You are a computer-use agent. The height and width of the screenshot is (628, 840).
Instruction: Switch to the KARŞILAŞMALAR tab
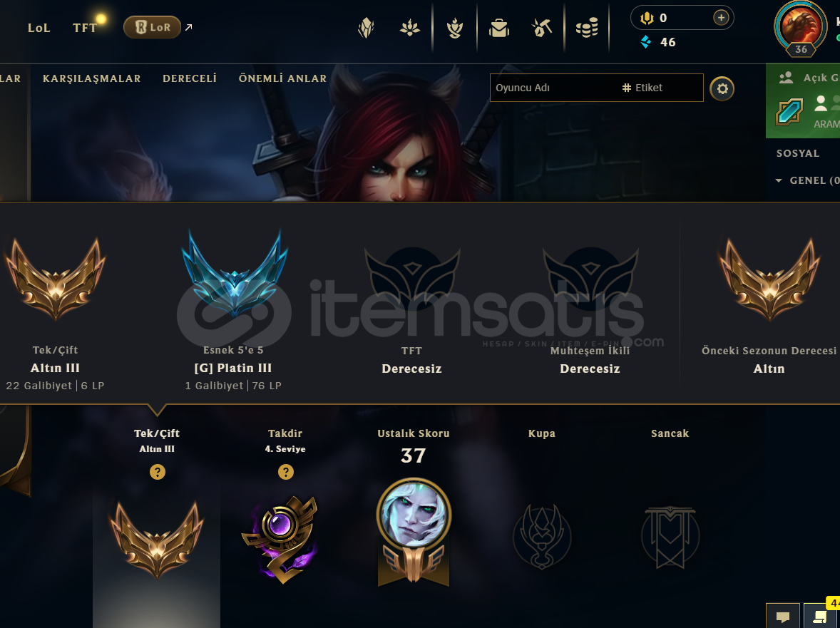click(x=91, y=78)
